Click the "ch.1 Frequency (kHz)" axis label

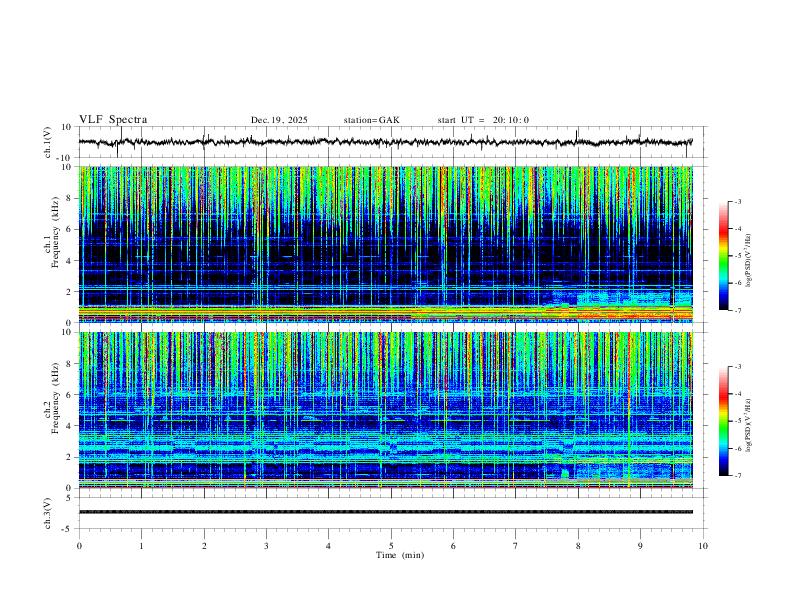[x=51, y=232]
